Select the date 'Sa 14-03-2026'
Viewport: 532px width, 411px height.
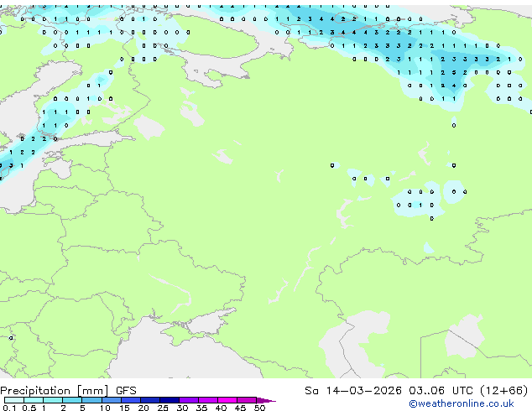[353, 391]
